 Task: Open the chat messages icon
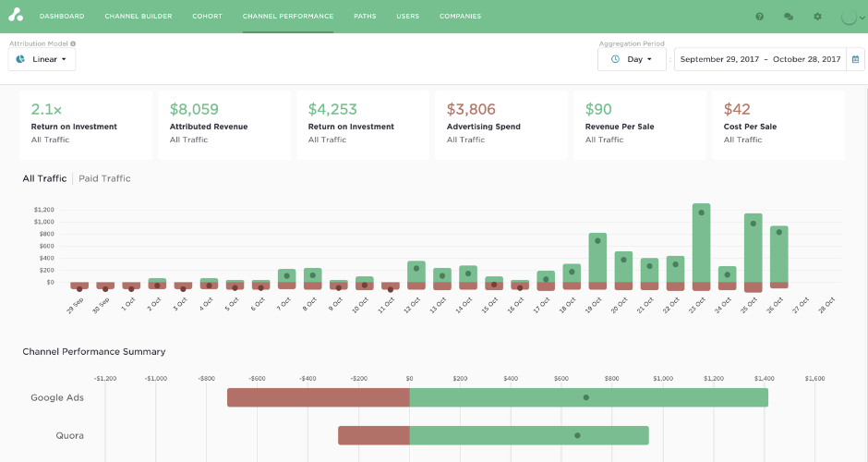coord(788,17)
